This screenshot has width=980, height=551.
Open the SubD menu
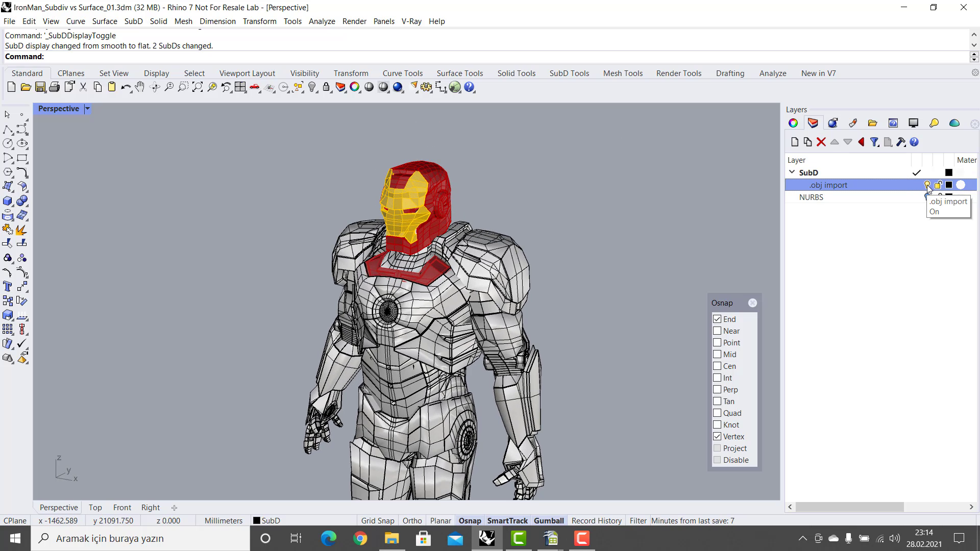coord(133,21)
